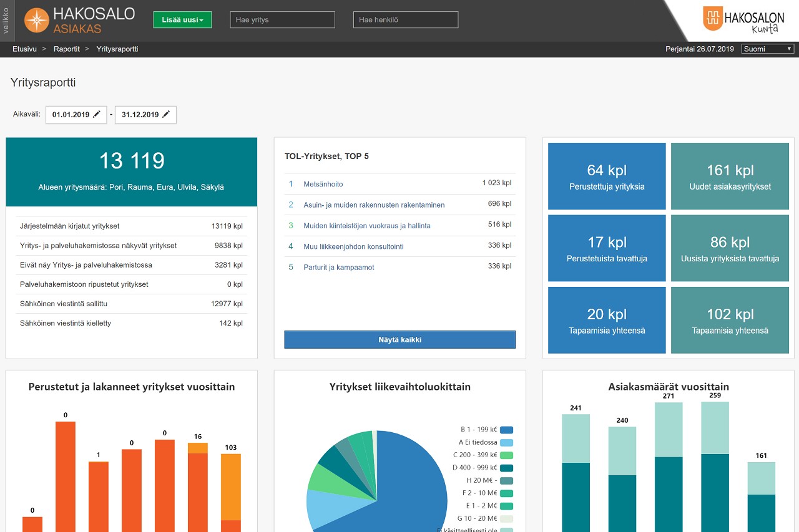The image size is (799, 532).
Task: Toggle A Ei tiedossa legend swatch
Action: 506,442
